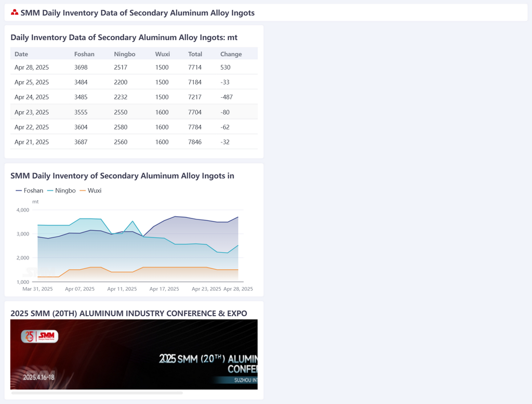
Task: Click Foshan value 3698
Action: tap(81, 67)
